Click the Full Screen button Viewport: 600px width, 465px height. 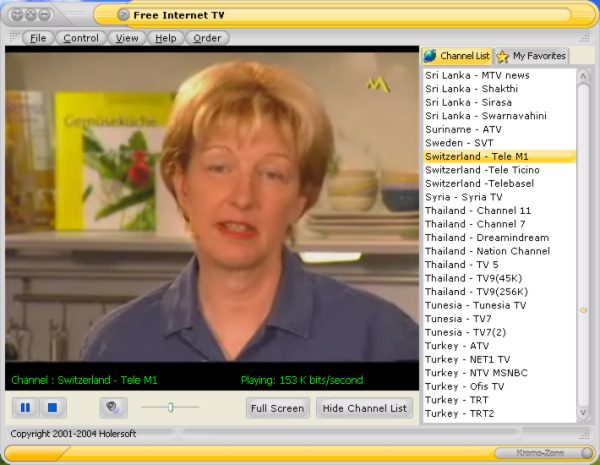[277, 408]
